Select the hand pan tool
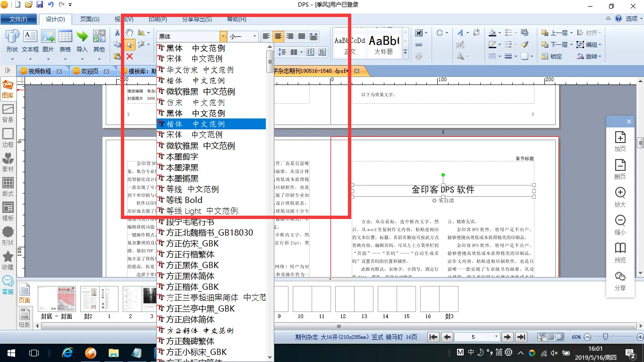The image size is (644, 362). click(x=129, y=33)
